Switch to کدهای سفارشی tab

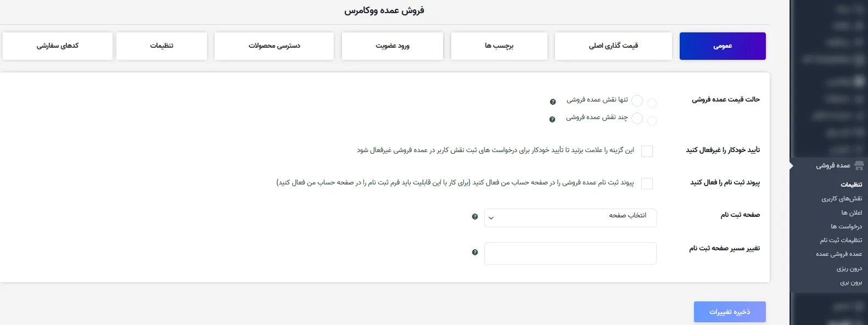point(58,46)
